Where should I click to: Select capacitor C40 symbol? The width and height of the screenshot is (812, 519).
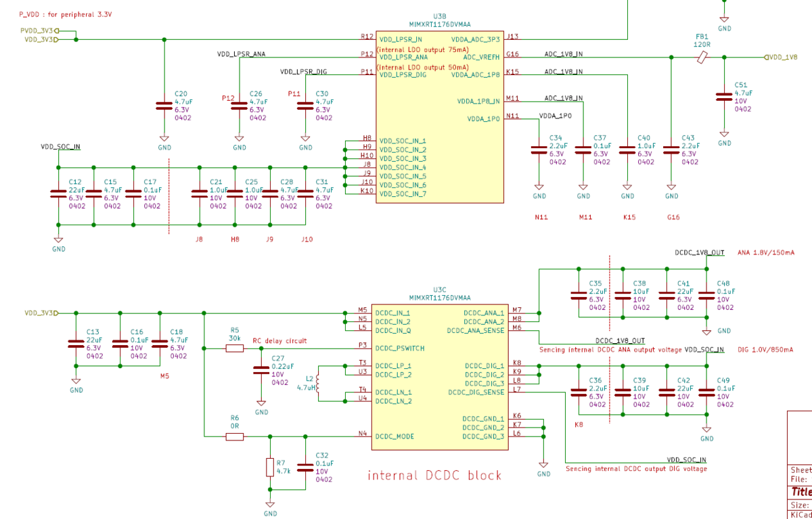point(627,150)
